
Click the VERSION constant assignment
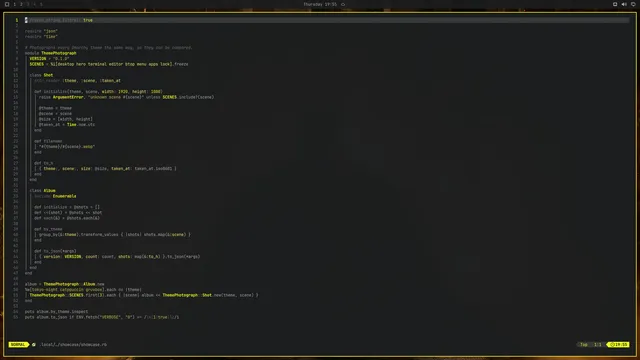49,58
